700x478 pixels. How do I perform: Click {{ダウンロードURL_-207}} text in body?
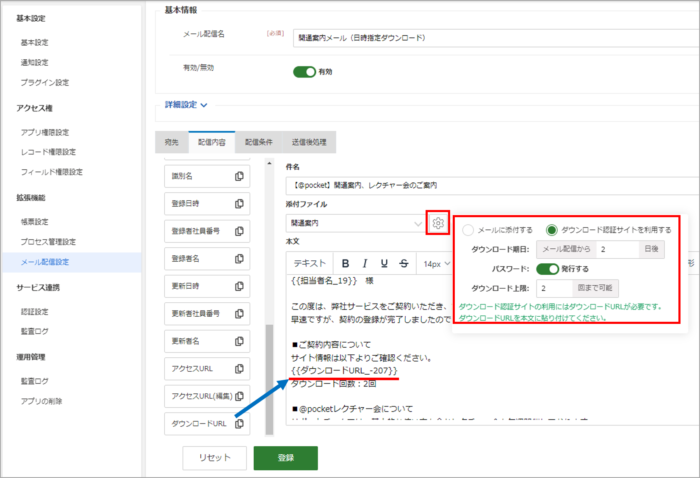344,370
